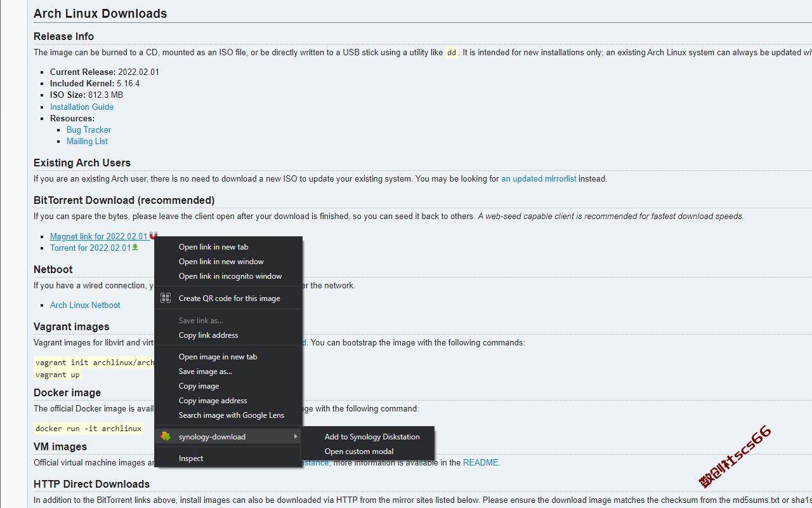Open the synology-download menu entry
Screen dimensions: 812x508
228,436
